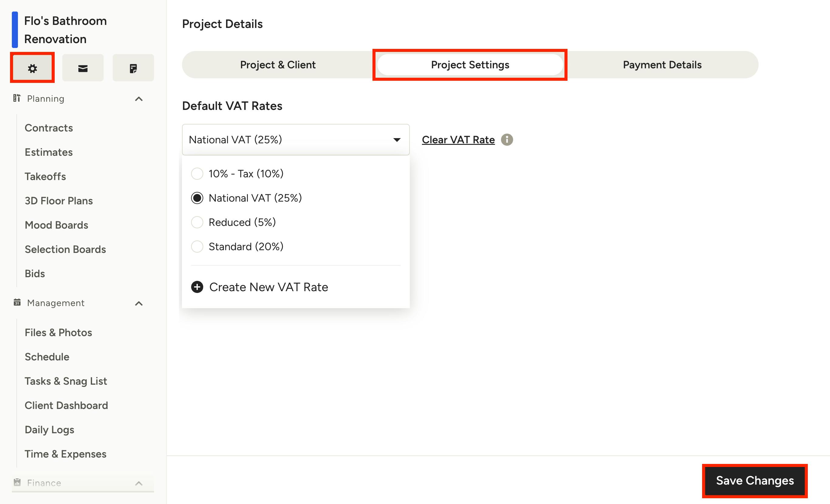The image size is (830, 504).
Task: Click the Save Changes button
Action: (755, 480)
